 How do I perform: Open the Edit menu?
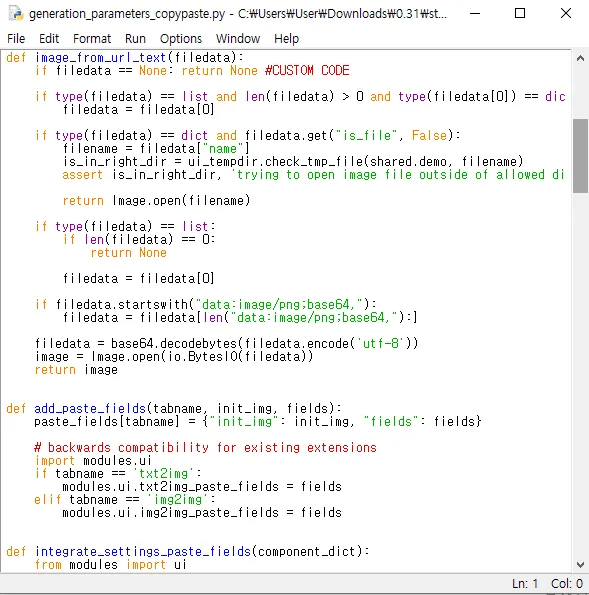(49, 38)
